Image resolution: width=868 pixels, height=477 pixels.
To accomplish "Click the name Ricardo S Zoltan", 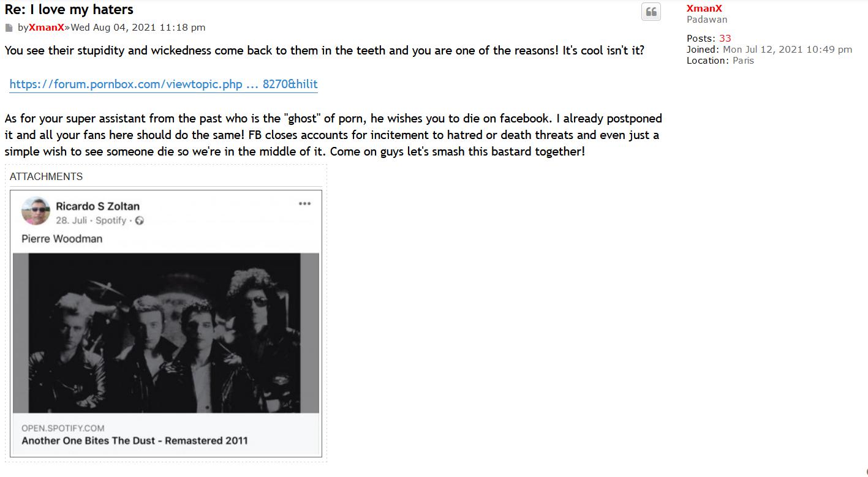I will pyautogui.click(x=97, y=206).
